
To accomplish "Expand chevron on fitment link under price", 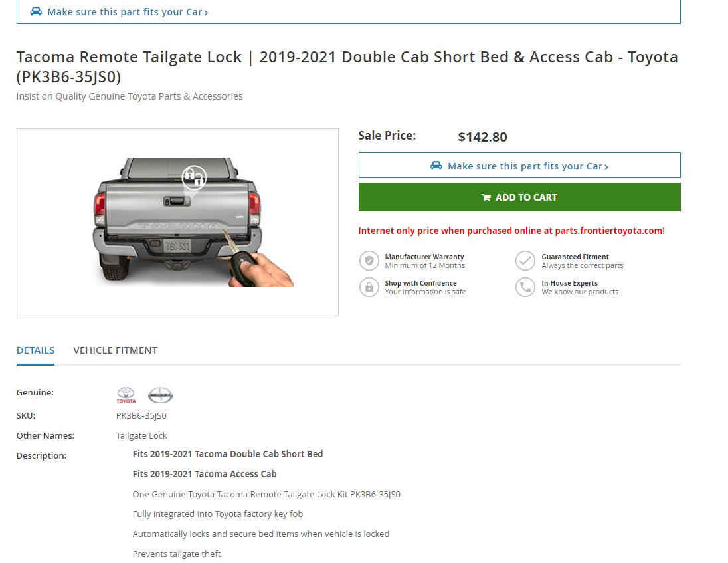I will (606, 167).
